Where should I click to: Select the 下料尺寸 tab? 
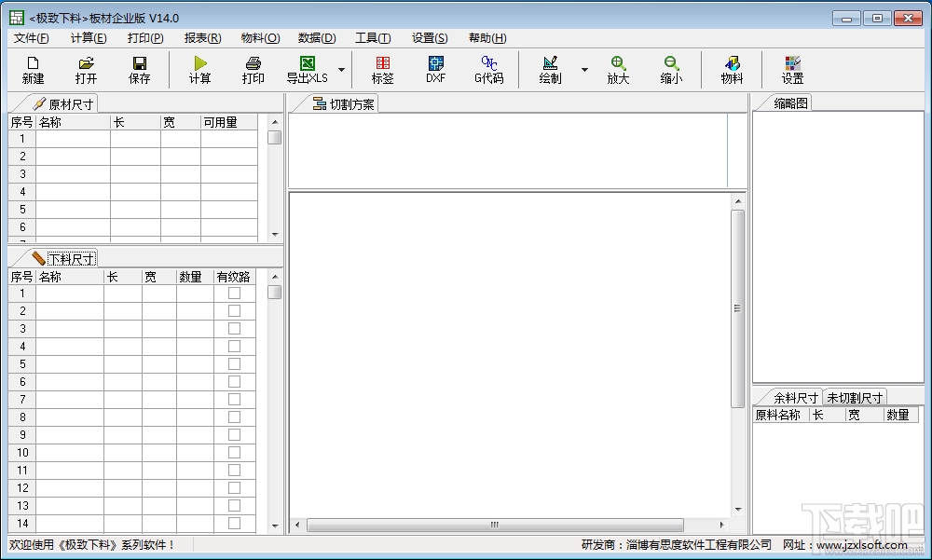[x=63, y=259]
